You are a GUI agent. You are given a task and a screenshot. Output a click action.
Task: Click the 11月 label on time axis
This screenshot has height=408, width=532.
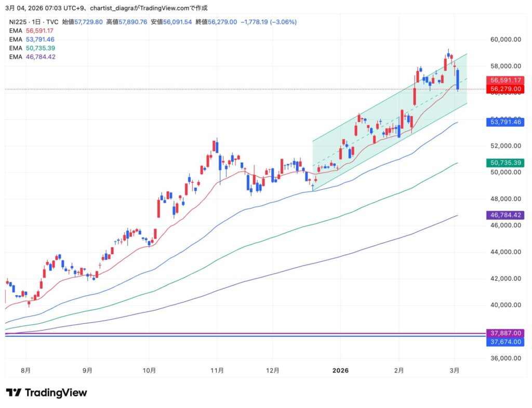point(218,371)
